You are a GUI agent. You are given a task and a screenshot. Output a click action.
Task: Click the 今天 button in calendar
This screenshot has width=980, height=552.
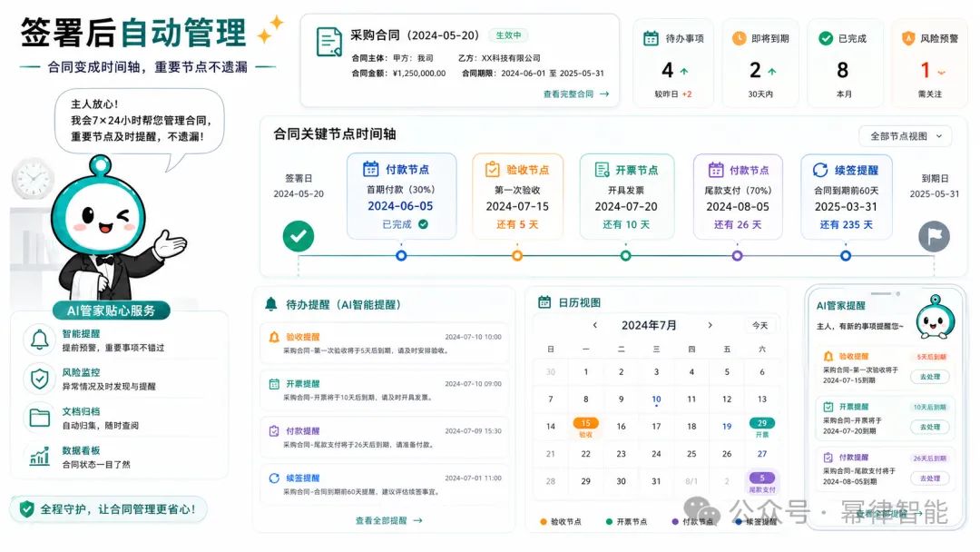(760, 325)
